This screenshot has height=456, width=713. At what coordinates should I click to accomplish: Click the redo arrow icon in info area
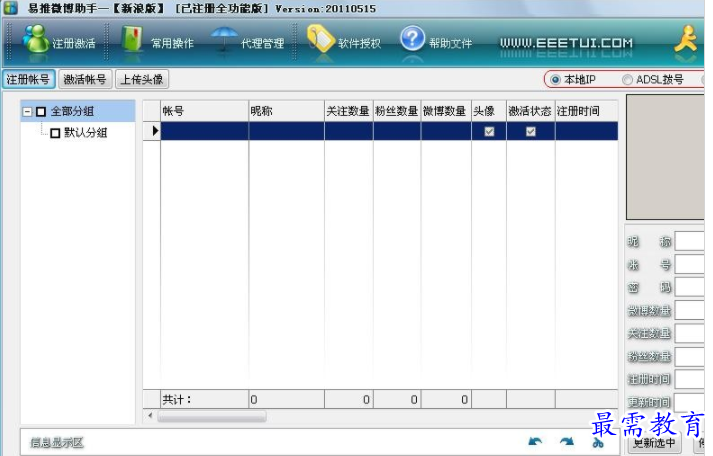[x=567, y=441]
